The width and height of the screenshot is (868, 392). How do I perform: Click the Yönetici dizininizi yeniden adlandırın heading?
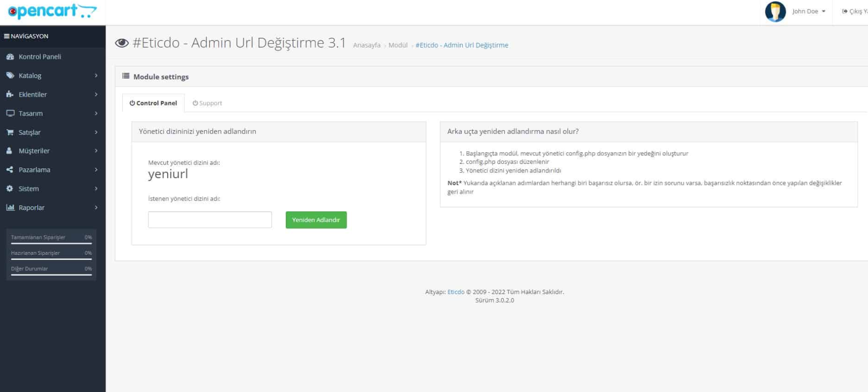tap(198, 132)
